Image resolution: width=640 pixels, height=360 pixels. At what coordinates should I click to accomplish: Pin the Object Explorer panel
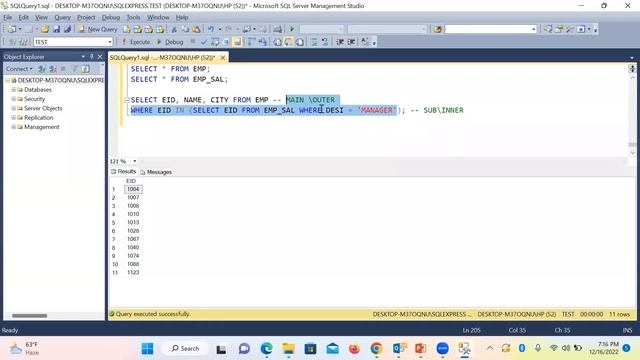pyautogui.click(x=91, y=57)
